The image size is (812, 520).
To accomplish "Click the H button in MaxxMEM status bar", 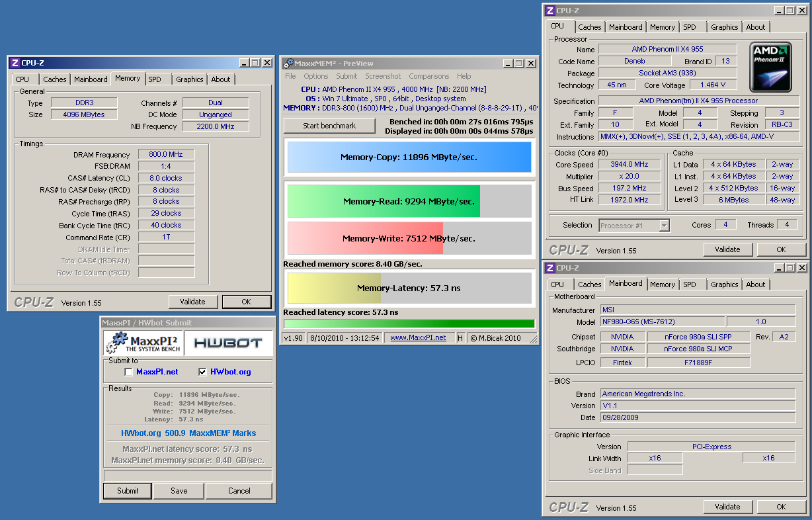I will pos(460,337).
